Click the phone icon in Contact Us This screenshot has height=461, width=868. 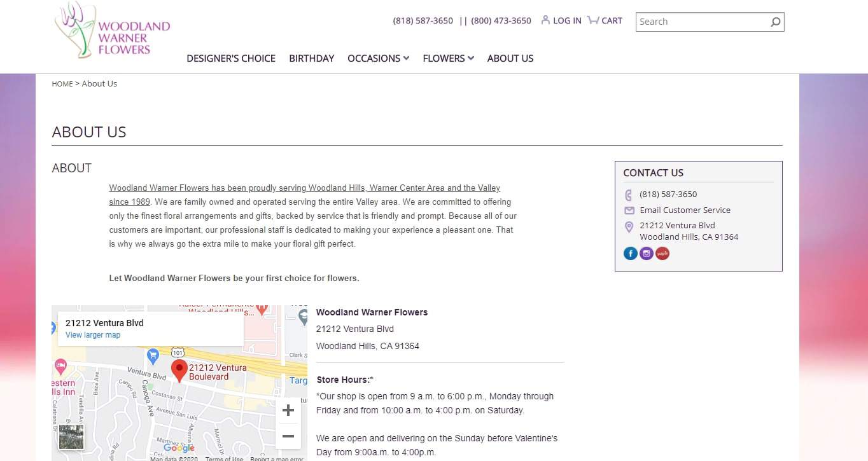point(629,195)
